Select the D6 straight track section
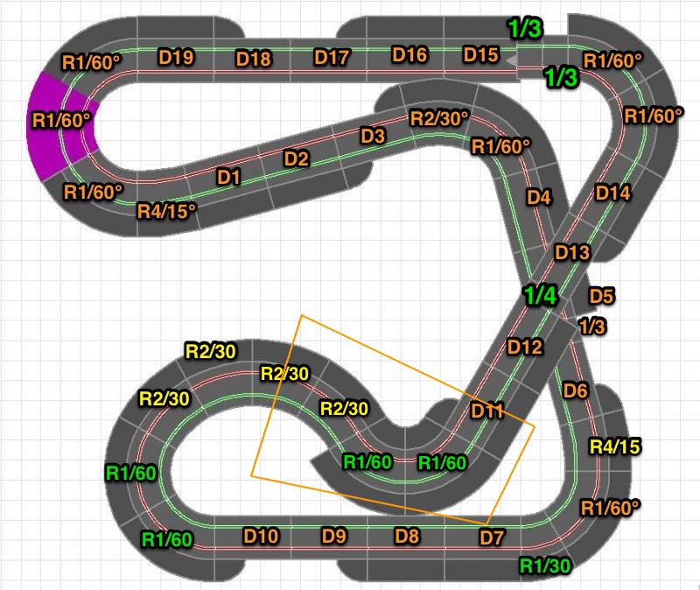 [575, 390]
